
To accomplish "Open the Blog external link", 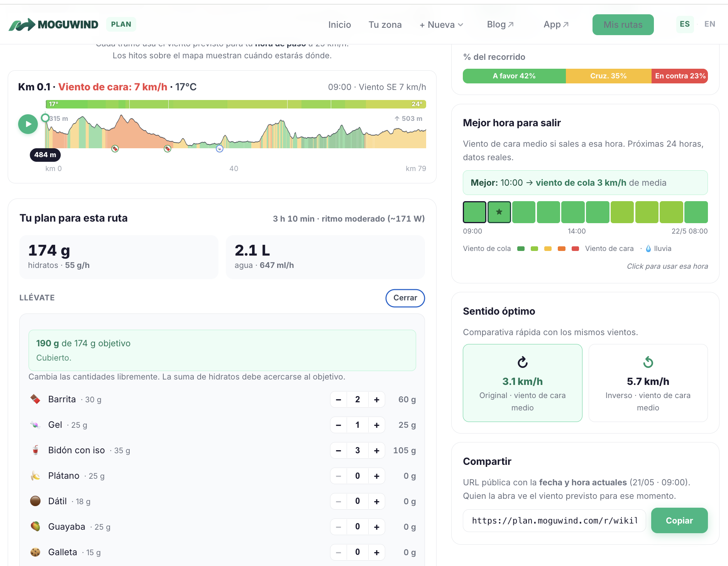I will pyautogui.click(x=500, y=25).
